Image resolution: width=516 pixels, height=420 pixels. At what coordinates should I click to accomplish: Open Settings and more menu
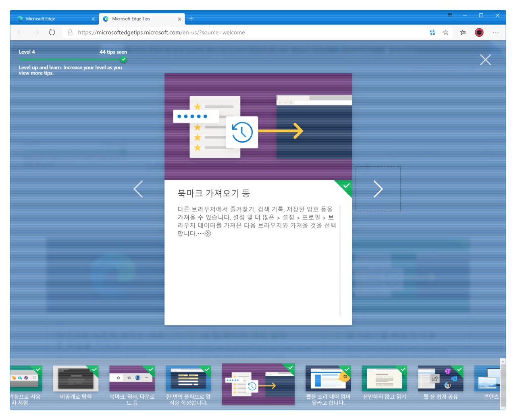coord(496,32)
